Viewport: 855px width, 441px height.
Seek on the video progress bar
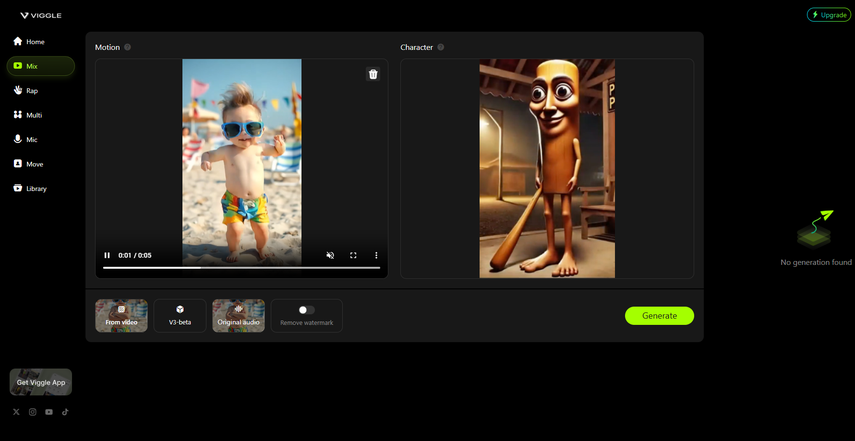[x=241, y=268]
